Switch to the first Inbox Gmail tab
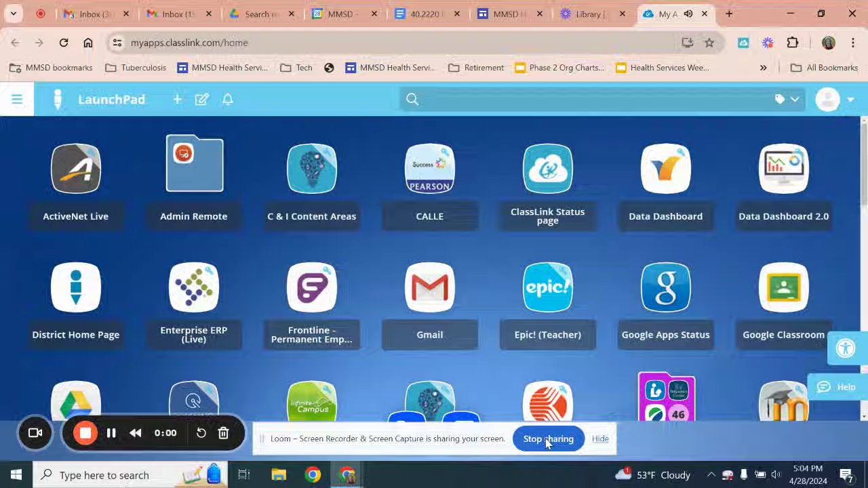The height and width of the screenshot is (488, 868). 96,14
